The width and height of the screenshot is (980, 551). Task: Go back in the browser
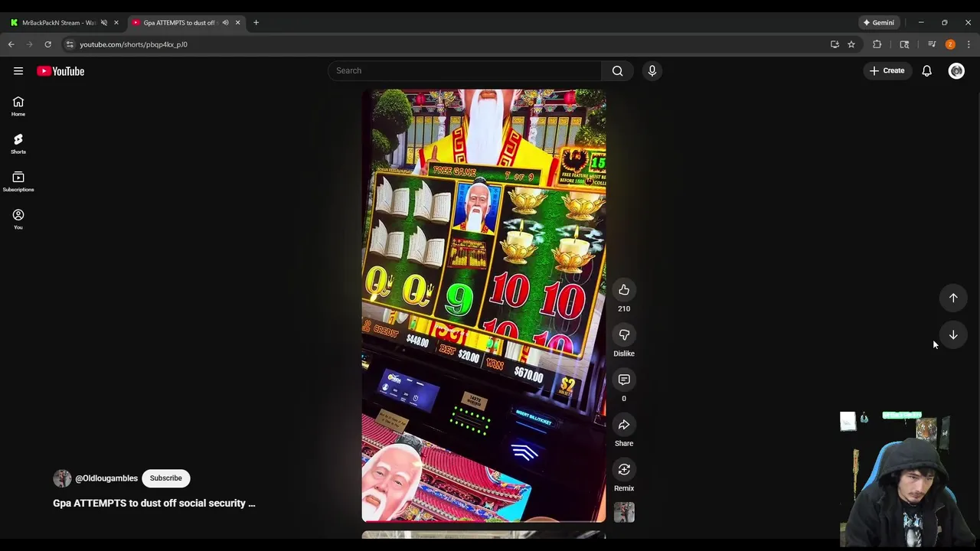tap(11, 44)
